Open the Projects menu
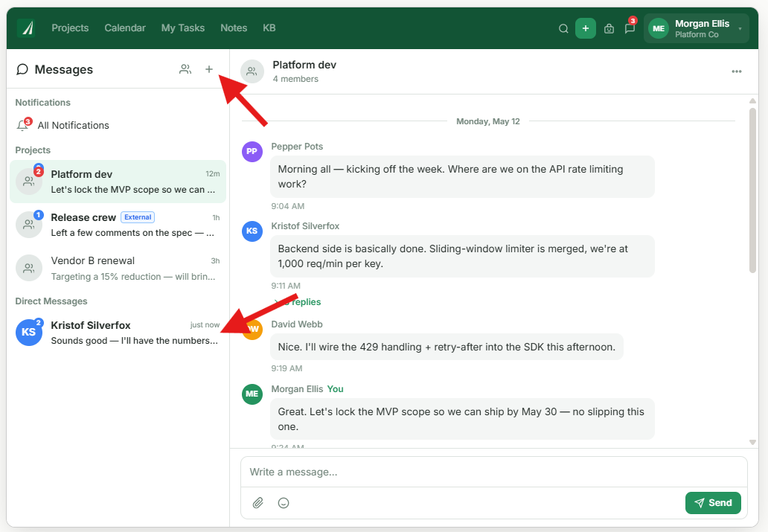Screen dimensions: 768x532 (x=70, y=28)
